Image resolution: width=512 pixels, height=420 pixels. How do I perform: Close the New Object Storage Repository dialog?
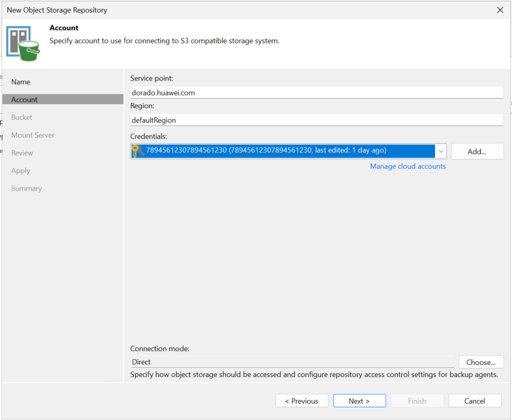click(x=500, y=10)
